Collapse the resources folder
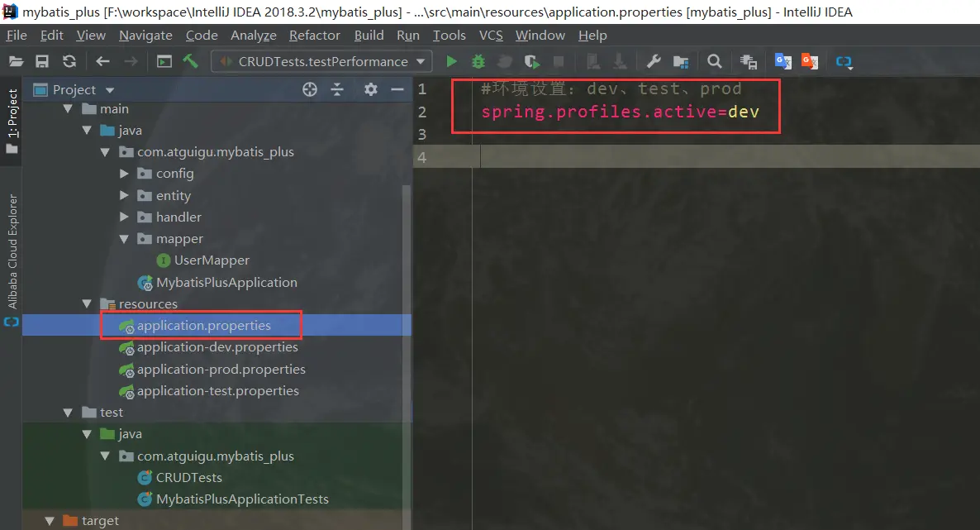Viewport: 980px width, 530px height. [x=87, y=303]
